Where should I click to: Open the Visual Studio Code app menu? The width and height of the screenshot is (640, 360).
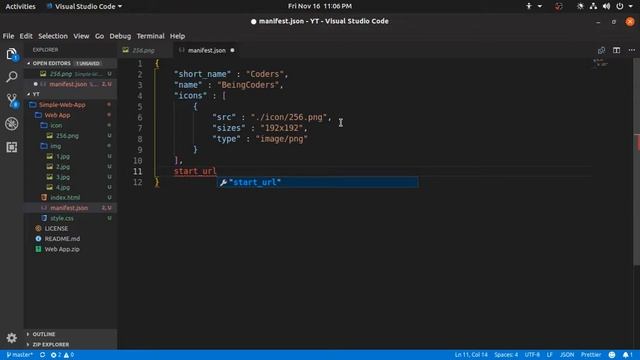tap(85, 7)
